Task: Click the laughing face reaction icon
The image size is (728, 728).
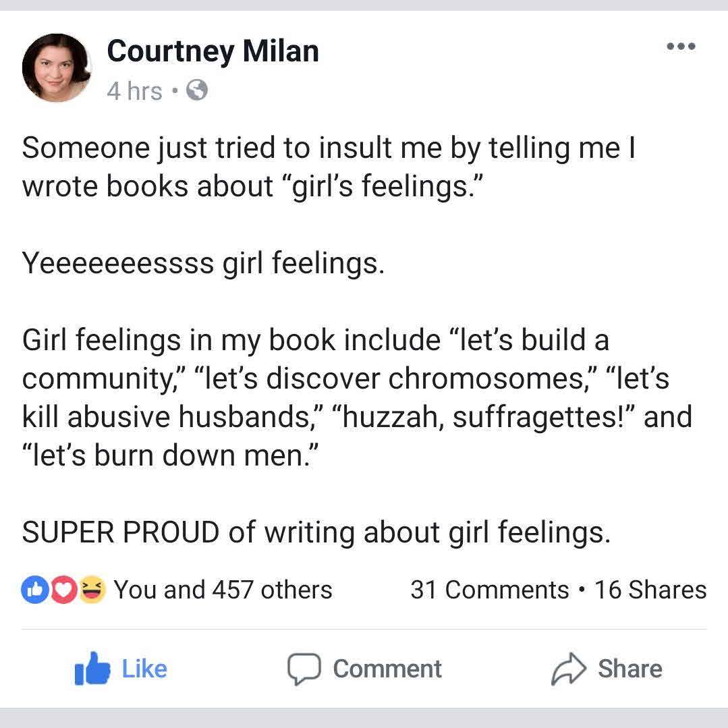Action: [x=92, y=590]
